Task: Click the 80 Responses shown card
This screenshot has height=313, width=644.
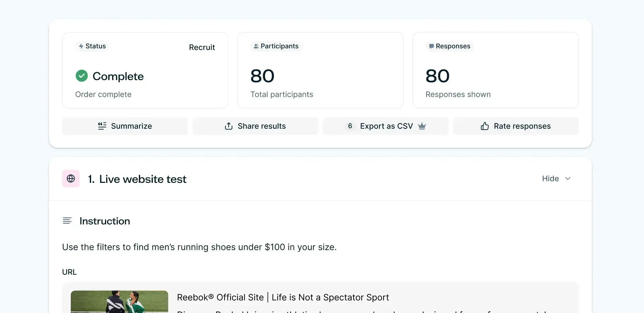Action: coord(495,70)
